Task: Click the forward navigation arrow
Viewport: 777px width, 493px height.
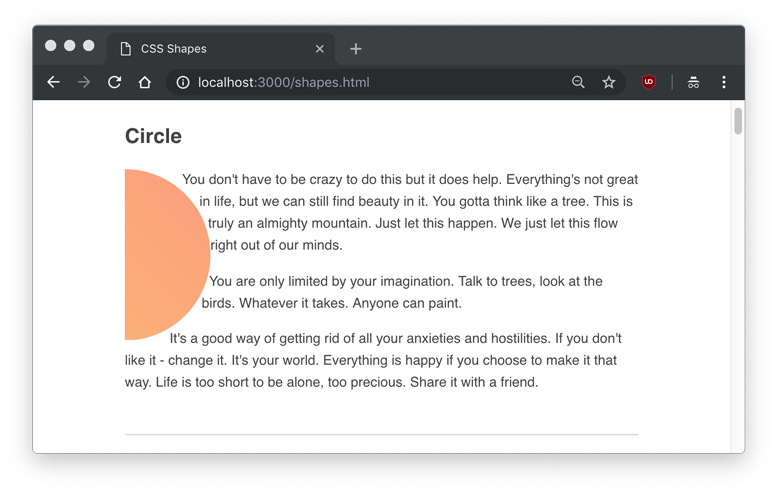Action: 84,82
